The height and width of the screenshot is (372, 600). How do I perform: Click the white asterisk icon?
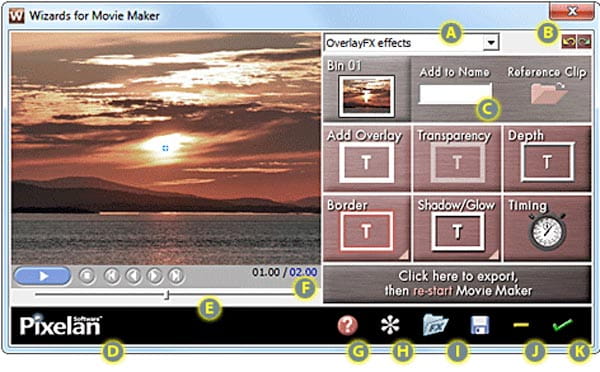tap(390, 325)
